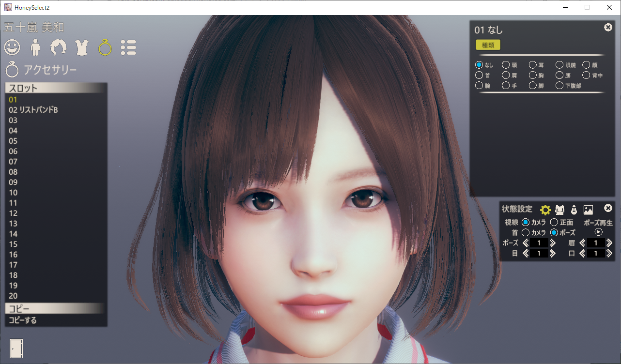Close the 状態設定 panel
Image resolution: width=621 pixels, height=364 pixels.
pyautogui.click(x=608, y=208)
